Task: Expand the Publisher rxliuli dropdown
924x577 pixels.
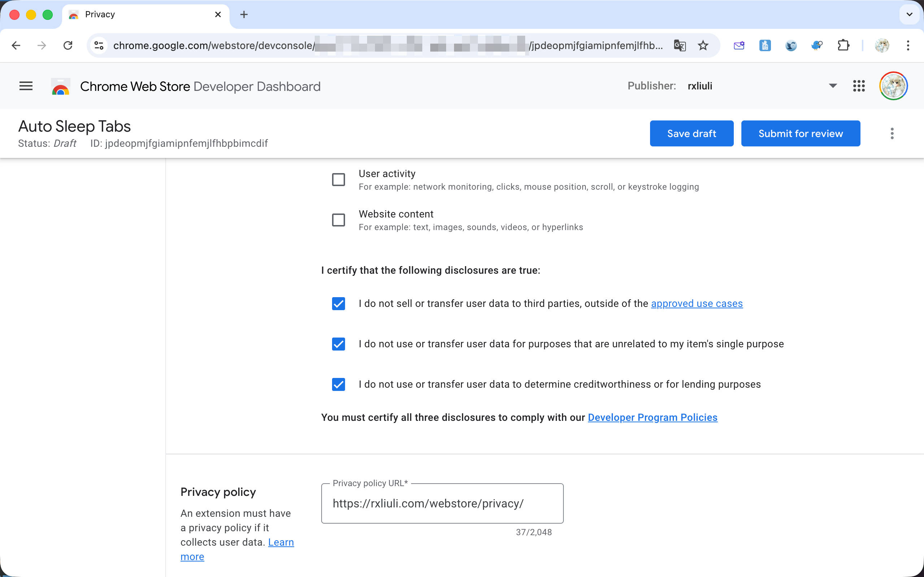Action: (833, 86)
